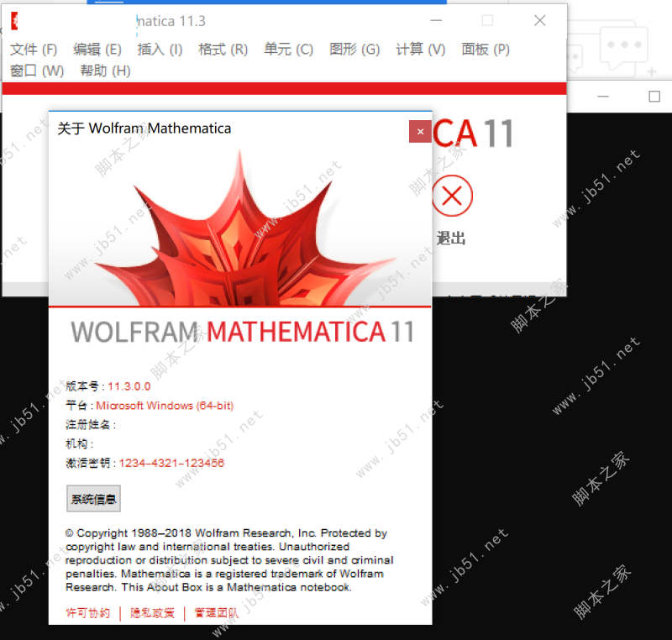Click the version number 11.3.0.0
The image size is (672, 640).
tap(129, 386)
